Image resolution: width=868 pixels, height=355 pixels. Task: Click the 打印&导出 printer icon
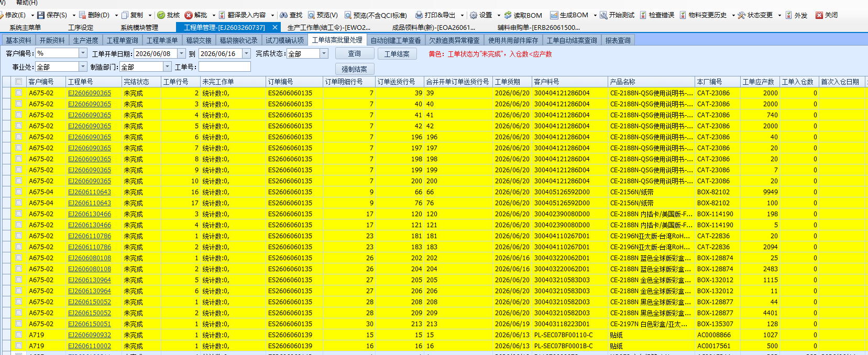pos(419,15)
